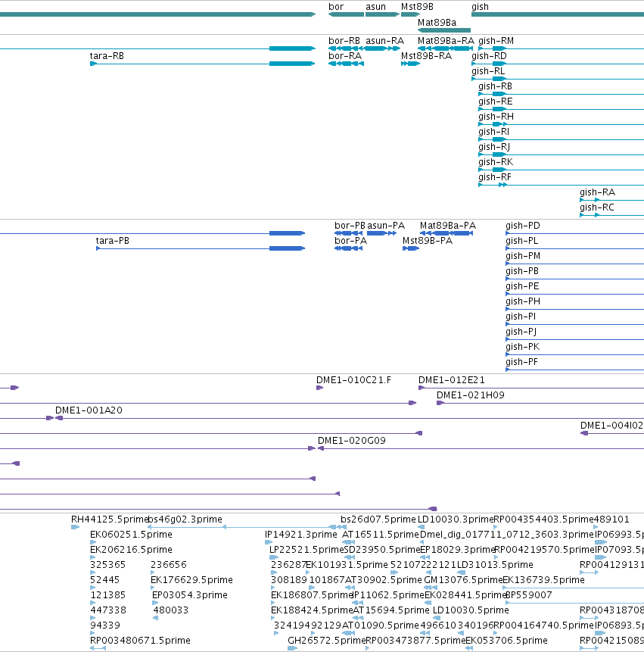Click the gish-RI transcript label

coord(493,132)
